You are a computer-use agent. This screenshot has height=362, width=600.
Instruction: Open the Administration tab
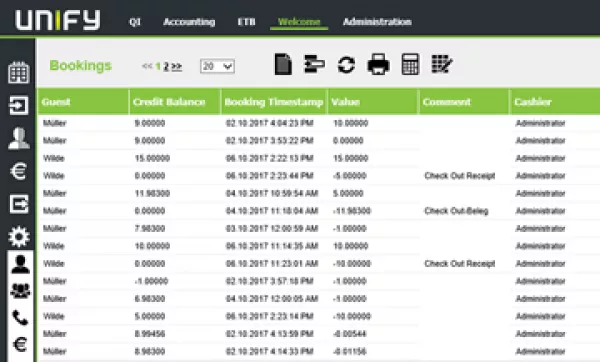point(377,22)
